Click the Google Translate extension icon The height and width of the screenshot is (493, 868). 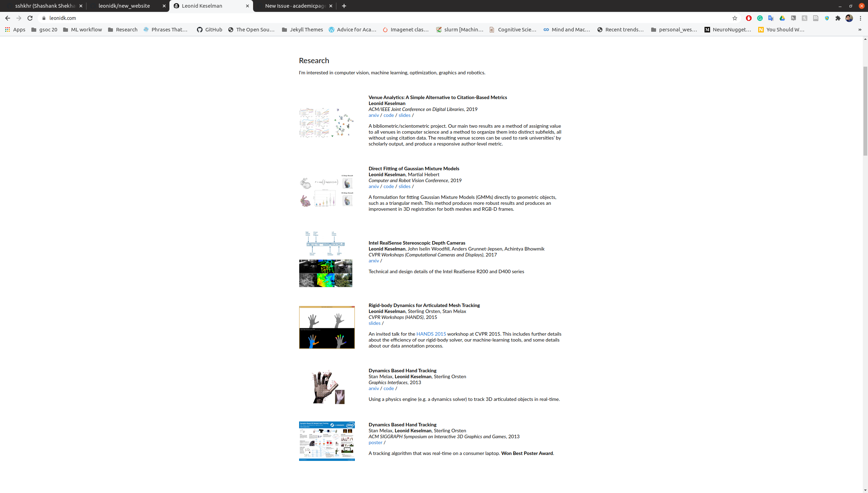point(771,18)
